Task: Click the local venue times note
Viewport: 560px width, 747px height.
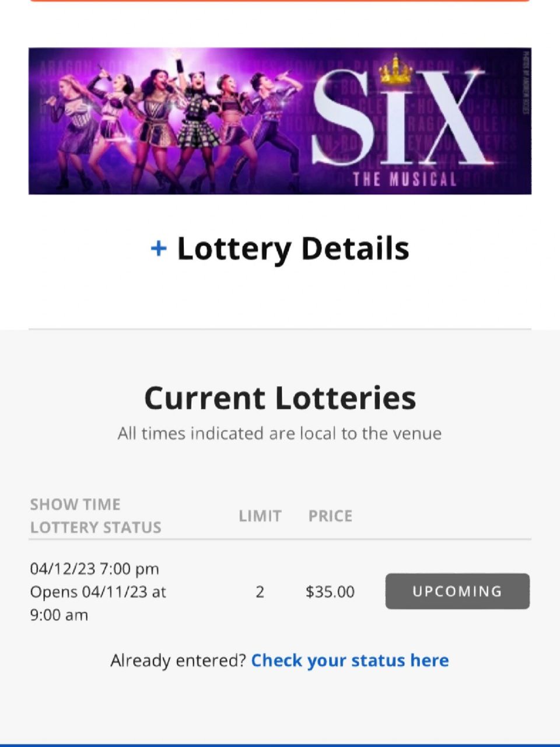Action: [x=280, y=434]
